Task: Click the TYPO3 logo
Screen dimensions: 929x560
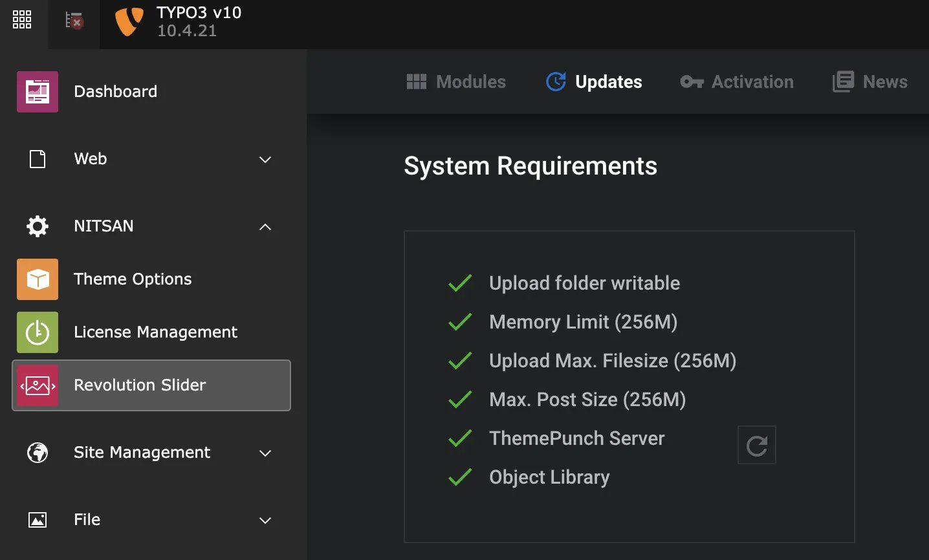Action: [x=129, y=21]
